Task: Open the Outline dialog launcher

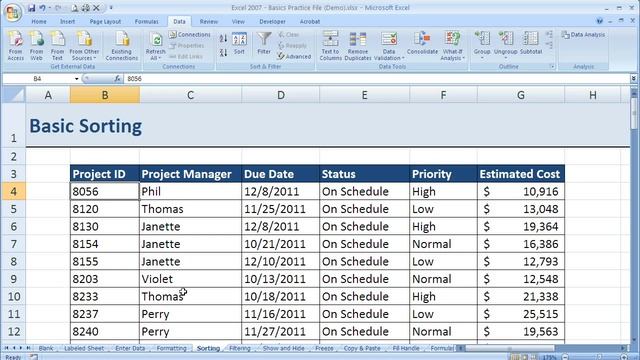Action: pos(552,67)
